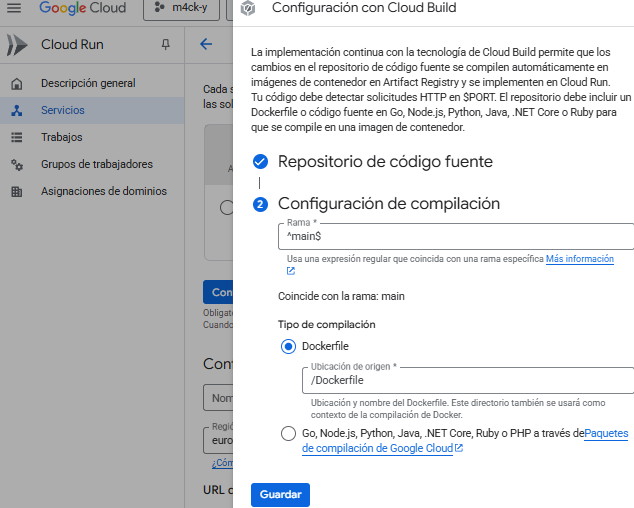Click the external icon after Google Cloud link
The image size is (634, 508).
tap(459, 448)
